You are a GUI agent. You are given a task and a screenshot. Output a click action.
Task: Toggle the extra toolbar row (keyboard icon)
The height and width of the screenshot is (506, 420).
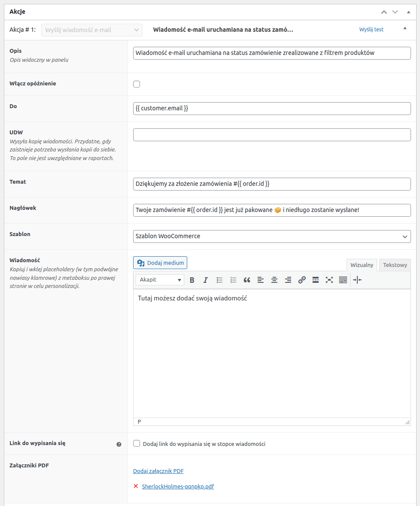[x=343, y=280]
